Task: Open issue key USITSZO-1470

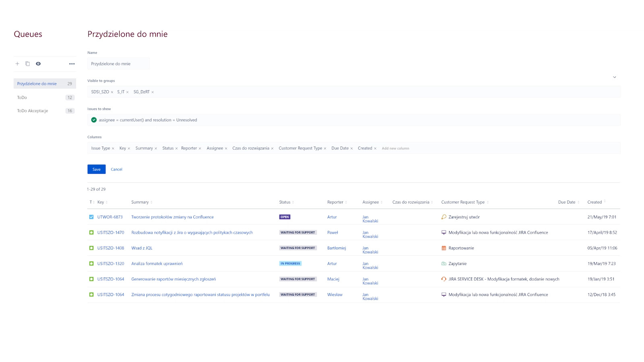Action: (x=111, y=232)
